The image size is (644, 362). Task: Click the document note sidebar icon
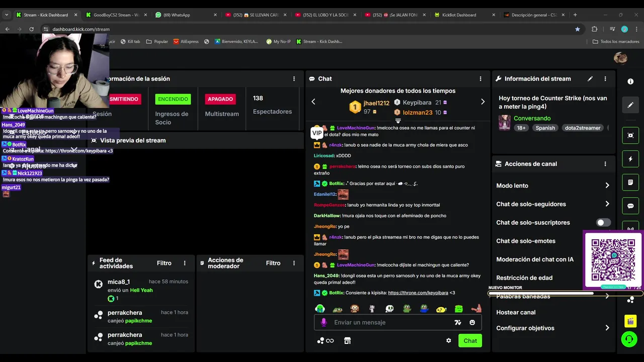coord(630,183)
